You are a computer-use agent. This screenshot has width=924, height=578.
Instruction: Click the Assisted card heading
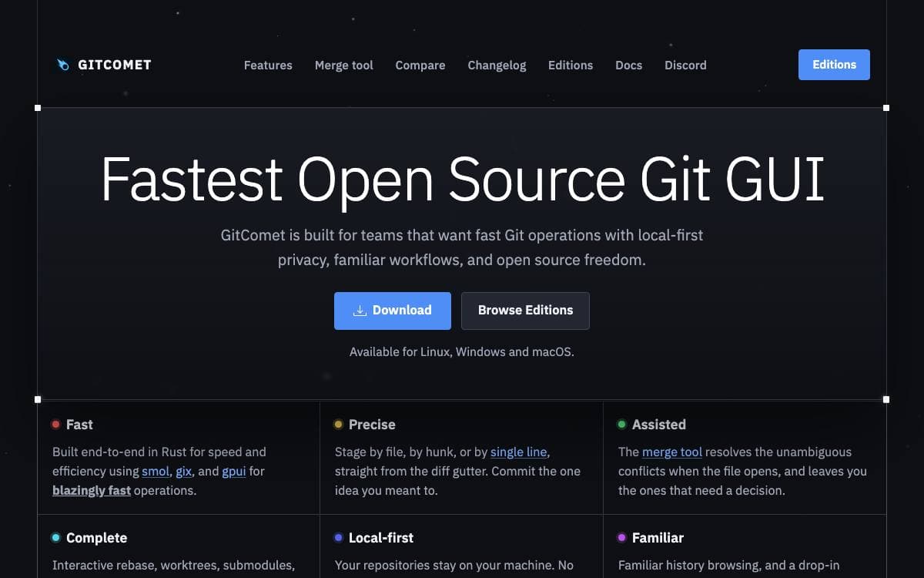[659, 425]
